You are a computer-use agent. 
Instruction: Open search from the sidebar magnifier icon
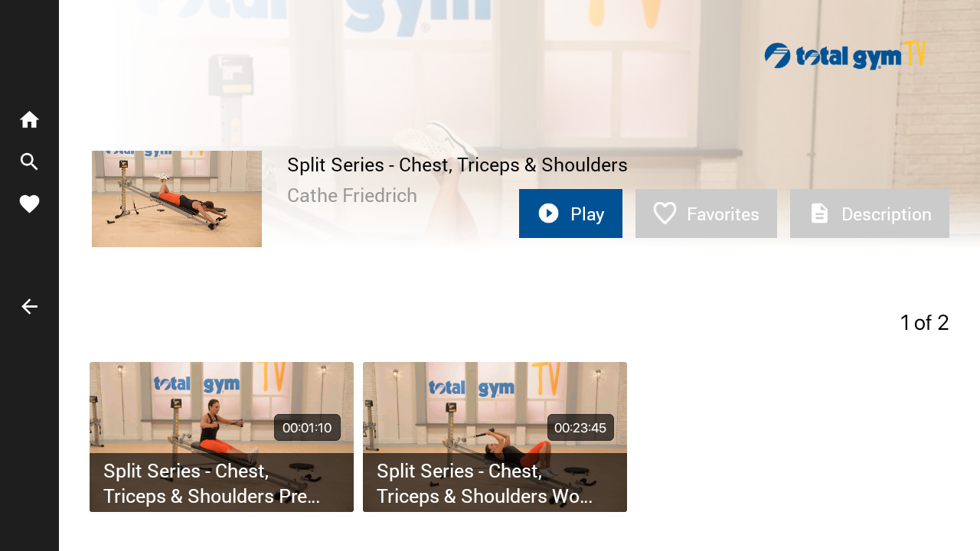tap(29, 161)
